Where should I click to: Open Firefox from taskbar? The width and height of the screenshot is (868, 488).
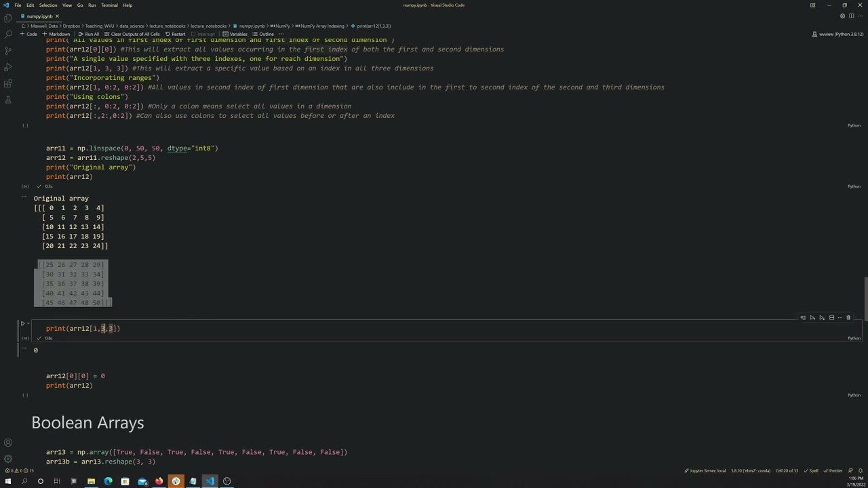pyautogui.click(x=159, y=481)
